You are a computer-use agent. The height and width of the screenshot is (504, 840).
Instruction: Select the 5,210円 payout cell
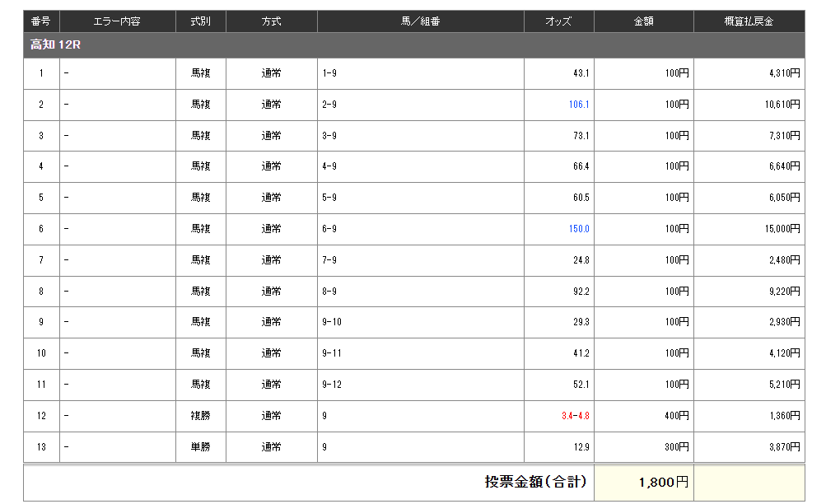749,385
